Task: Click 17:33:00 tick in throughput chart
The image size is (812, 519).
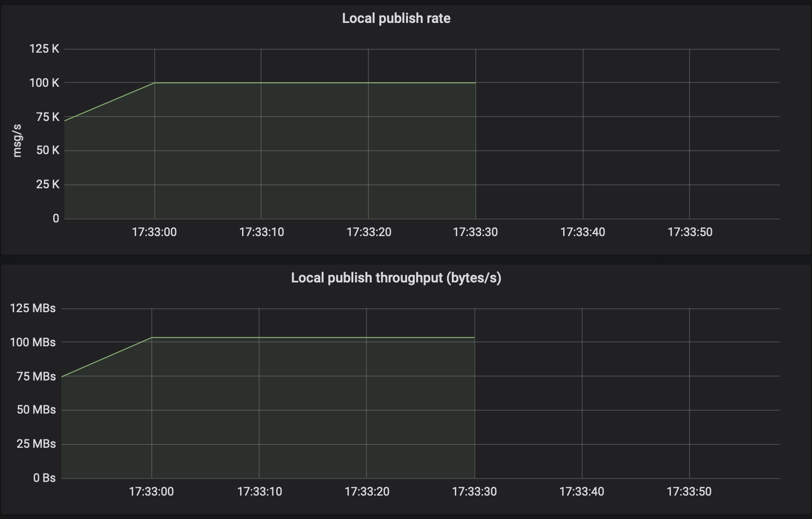Action: coord(151,492)
